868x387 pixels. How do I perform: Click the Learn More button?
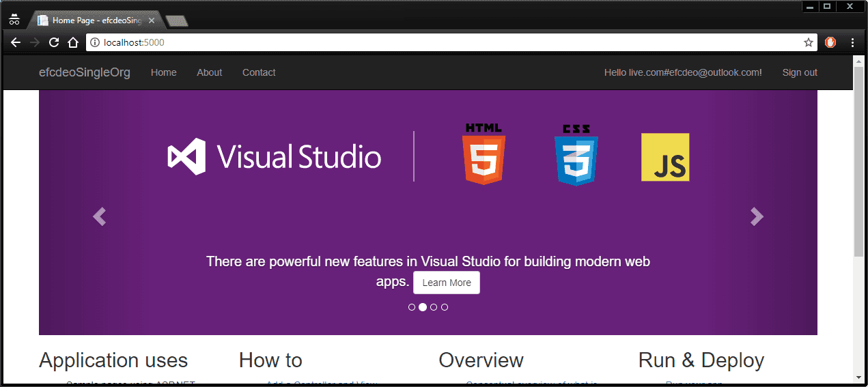(x=447, y=283)
